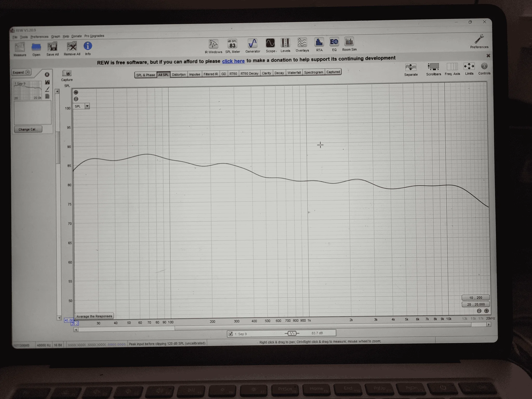The width and height of the screenshot is (532, 399).
Task: Switch to RT60 tab
Action: tap(233, 74)
